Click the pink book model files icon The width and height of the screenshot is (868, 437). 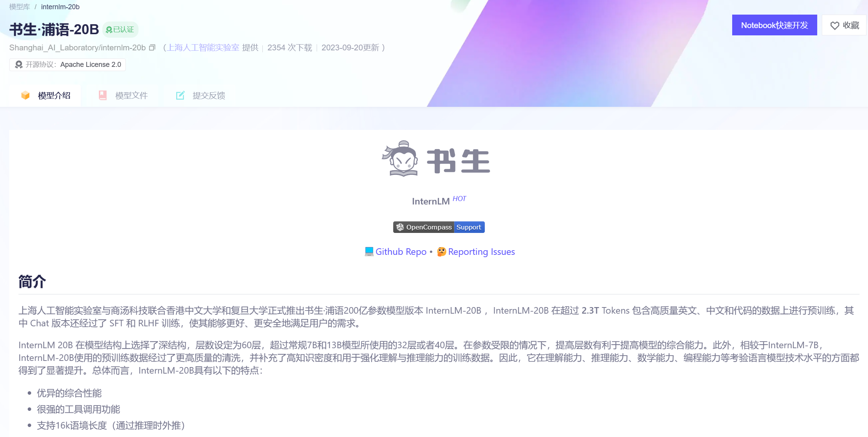click(103, 95)
